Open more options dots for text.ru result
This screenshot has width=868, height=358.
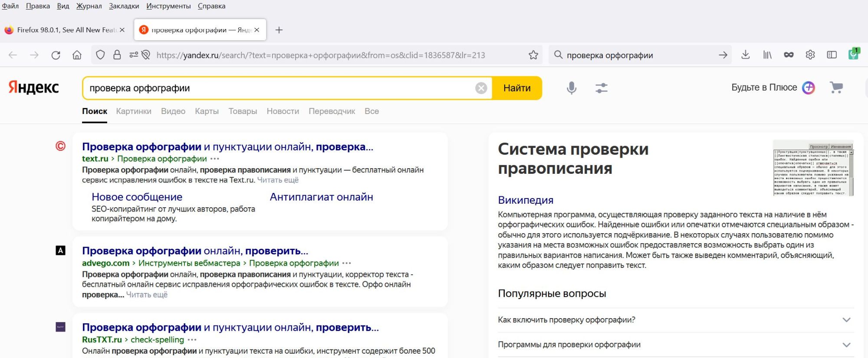[215, 159]
